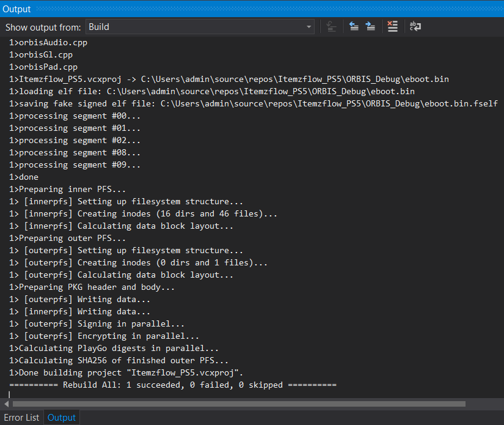Click the 'processing segment #01...' line
Viewport: 504px width, 425px height.
75,128
